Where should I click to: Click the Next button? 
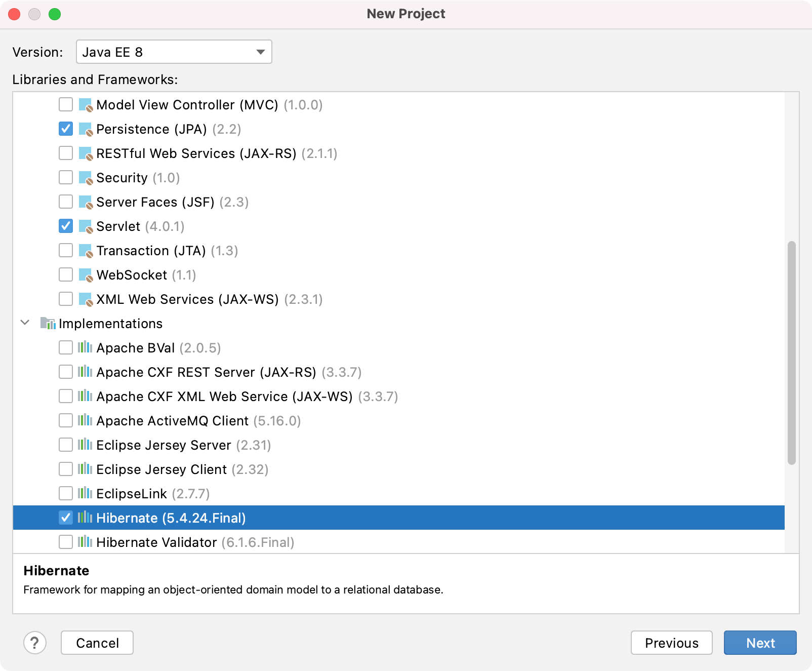[x=760, y=643]
